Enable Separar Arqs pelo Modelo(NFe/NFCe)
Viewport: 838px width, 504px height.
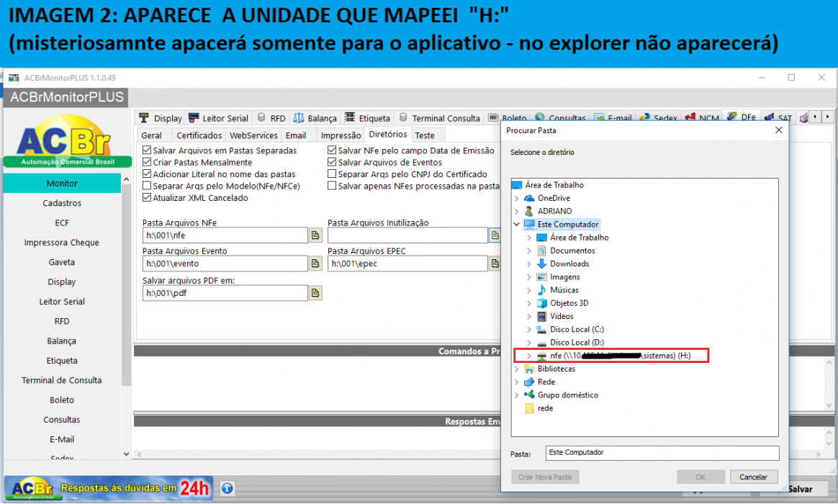pos(147,186)
